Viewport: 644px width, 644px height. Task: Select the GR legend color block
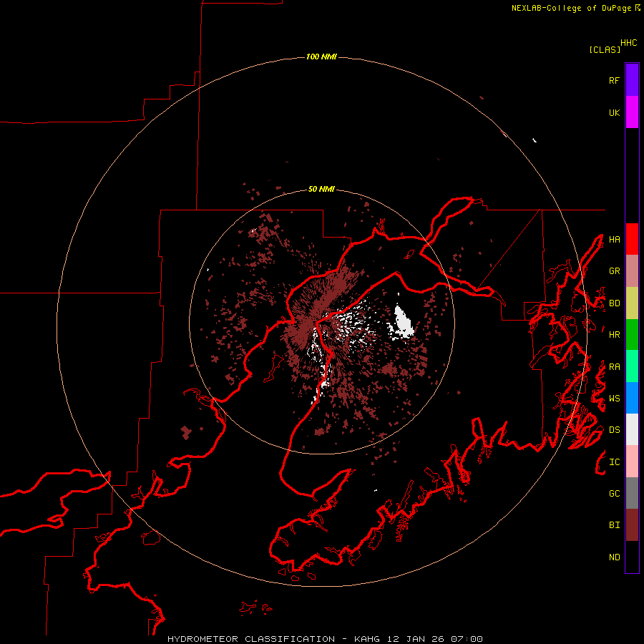click(x=632, y=271)
